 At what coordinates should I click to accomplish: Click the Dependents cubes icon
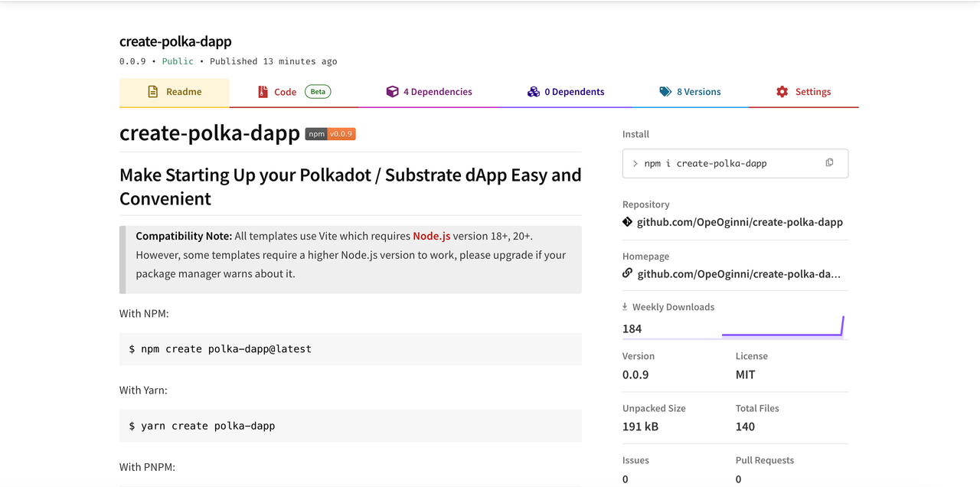pos(534,92)
